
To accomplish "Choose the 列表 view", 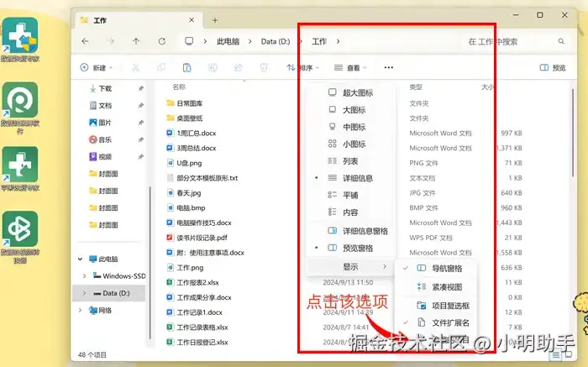I will click(350, 161).
